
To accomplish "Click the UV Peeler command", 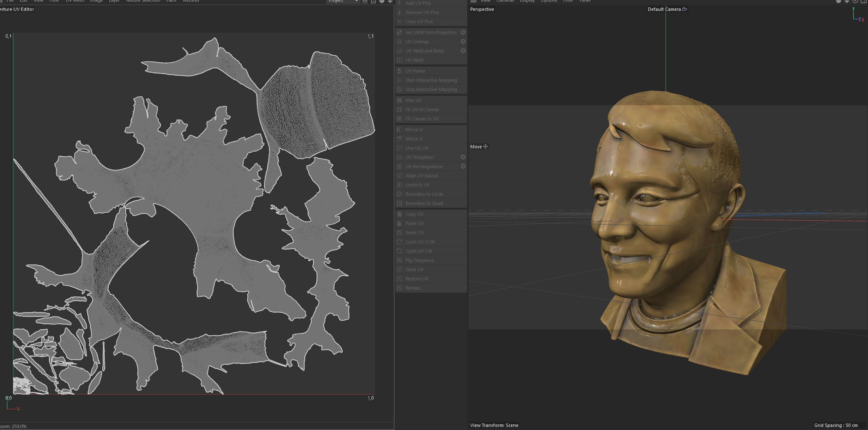I will coord(415,71).
